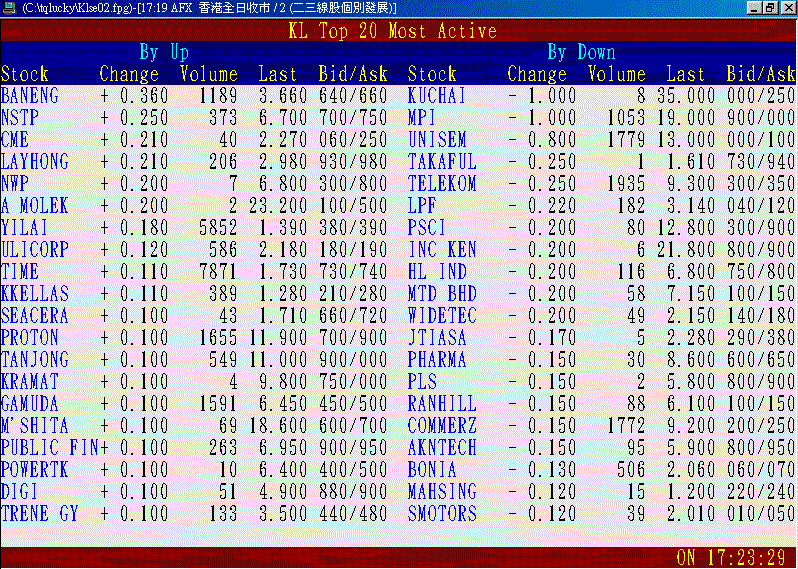This screenshot has height=569, width=798.
Task: Click the CME stock entry
Action: pyautogui.click(x=15, y=139)
